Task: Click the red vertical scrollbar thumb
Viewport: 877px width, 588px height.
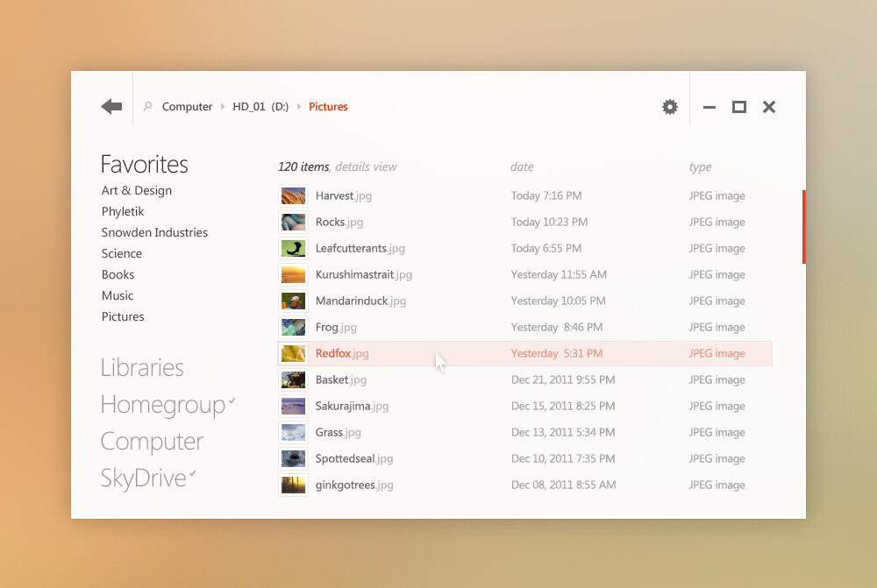Action: click(x=803, y=227)
